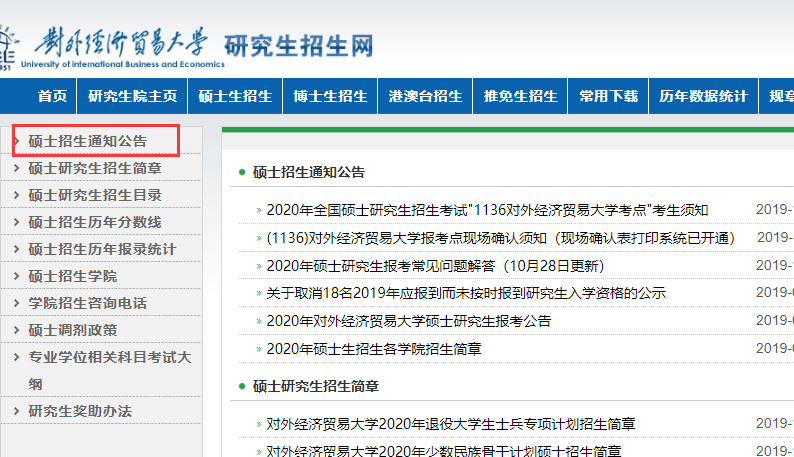This screenshot has width=794, height=457.
Task: Open 硕士调剂政策 from the sidebar
Action: [72, 330]
